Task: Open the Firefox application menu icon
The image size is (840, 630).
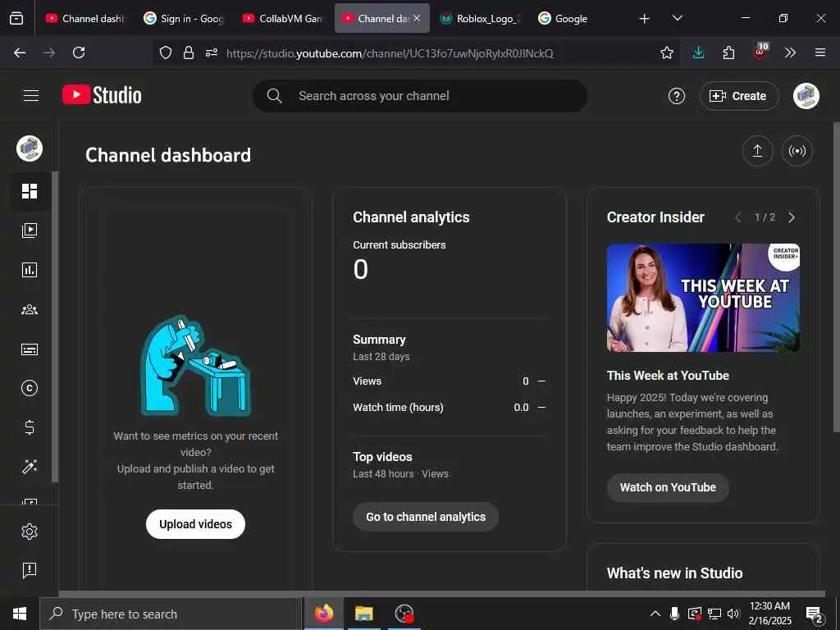Action: [x=820, y=52]
